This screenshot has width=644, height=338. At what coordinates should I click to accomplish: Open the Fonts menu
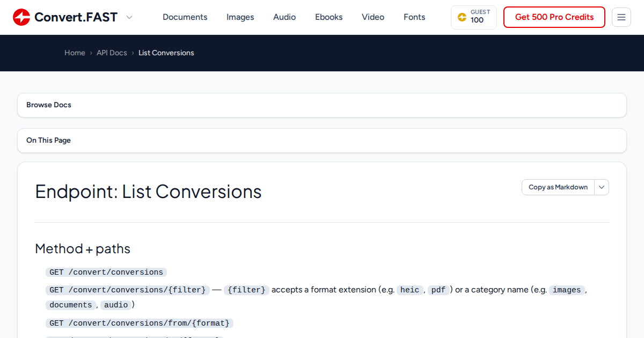coord(414,17)
